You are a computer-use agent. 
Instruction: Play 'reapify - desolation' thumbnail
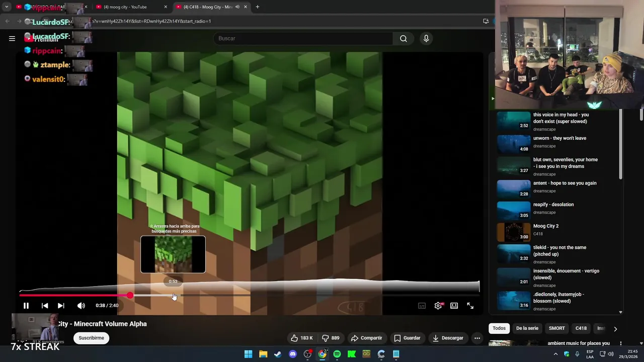[514, 210]
